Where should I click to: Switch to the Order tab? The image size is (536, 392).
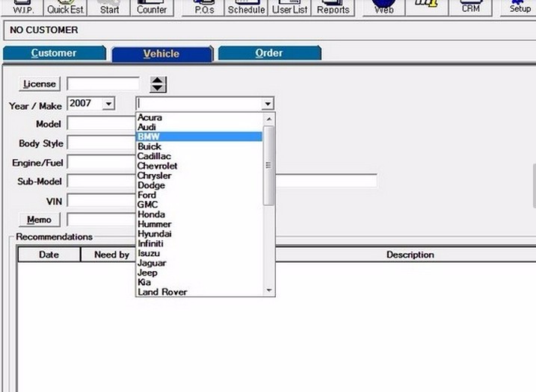pyautogui.click(x=268, y=53)
